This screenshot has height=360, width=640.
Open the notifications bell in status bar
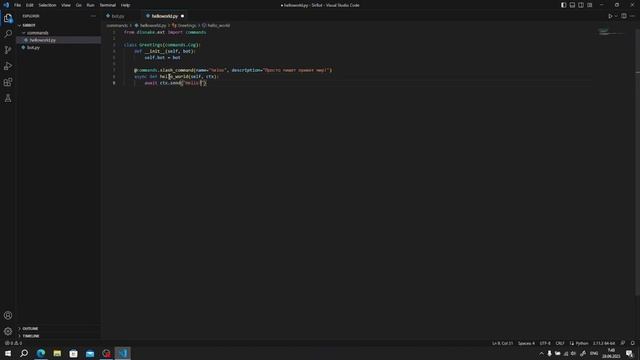pyautogui.click(x=633, y=343)
